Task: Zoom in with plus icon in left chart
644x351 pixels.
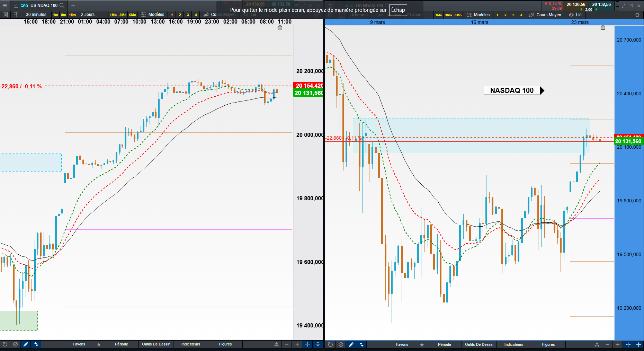Action: [297, 344]
